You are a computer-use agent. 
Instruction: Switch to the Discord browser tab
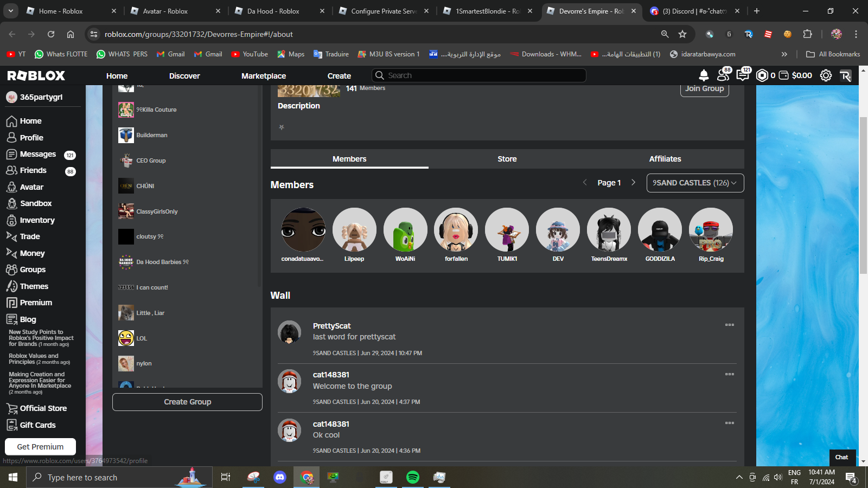click(695, 11)
